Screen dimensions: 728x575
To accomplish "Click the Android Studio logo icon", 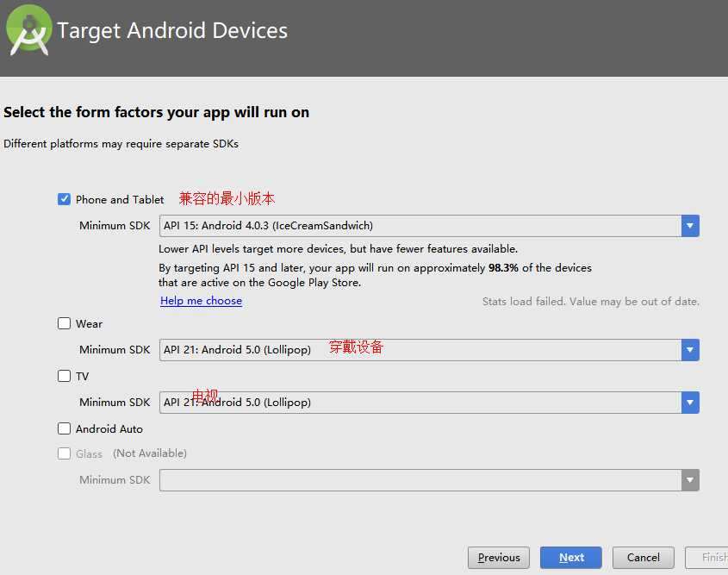I will pyautogui.click(x=28, y=30).
